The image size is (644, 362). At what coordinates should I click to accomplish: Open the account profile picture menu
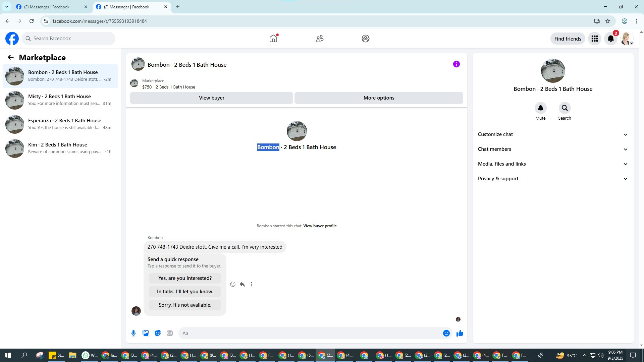627,39
